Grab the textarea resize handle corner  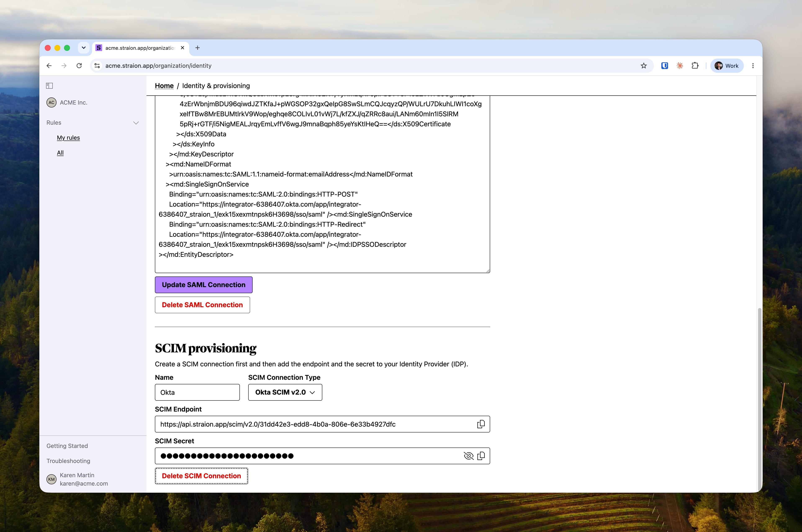488,270
